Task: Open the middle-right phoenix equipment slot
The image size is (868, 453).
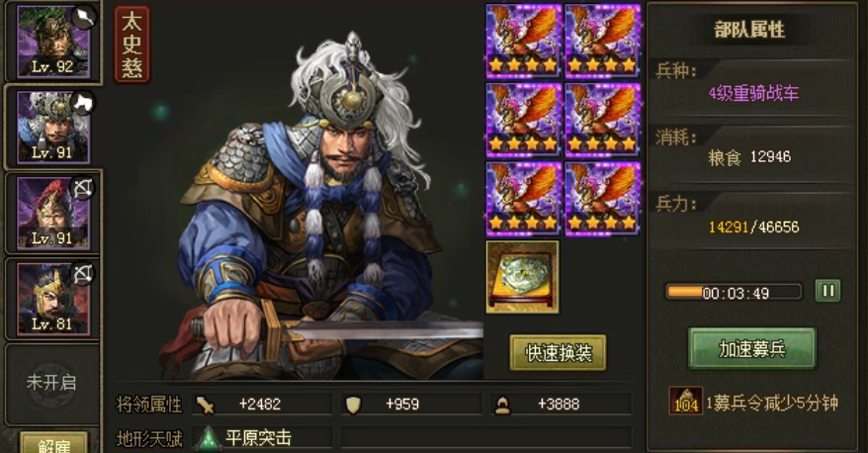Action: (602, 120)
